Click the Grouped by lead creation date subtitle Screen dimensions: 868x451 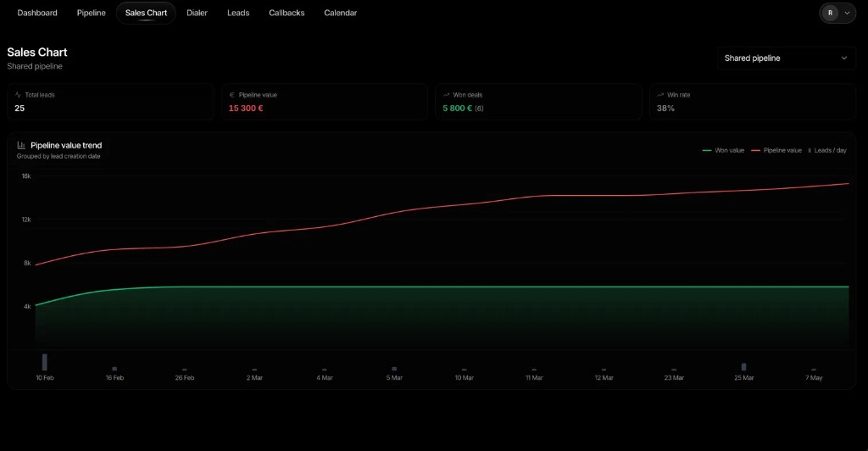click(x=58, y=157)
